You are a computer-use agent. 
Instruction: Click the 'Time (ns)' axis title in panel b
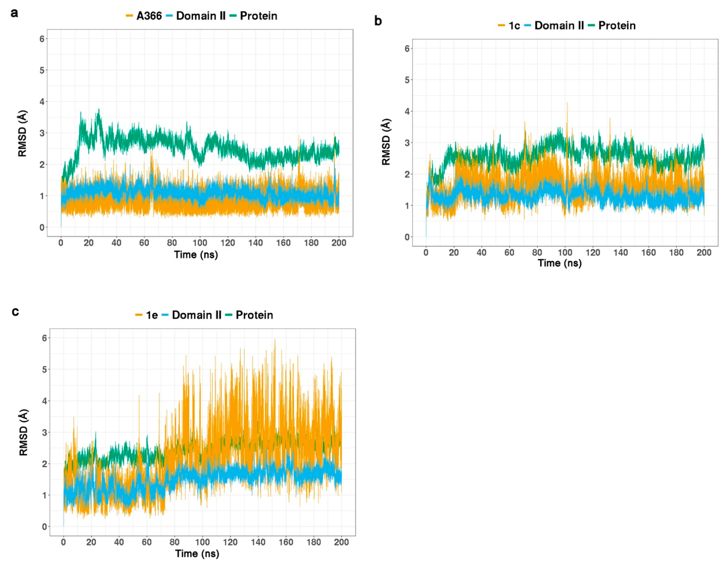click(x=560, y=263)
